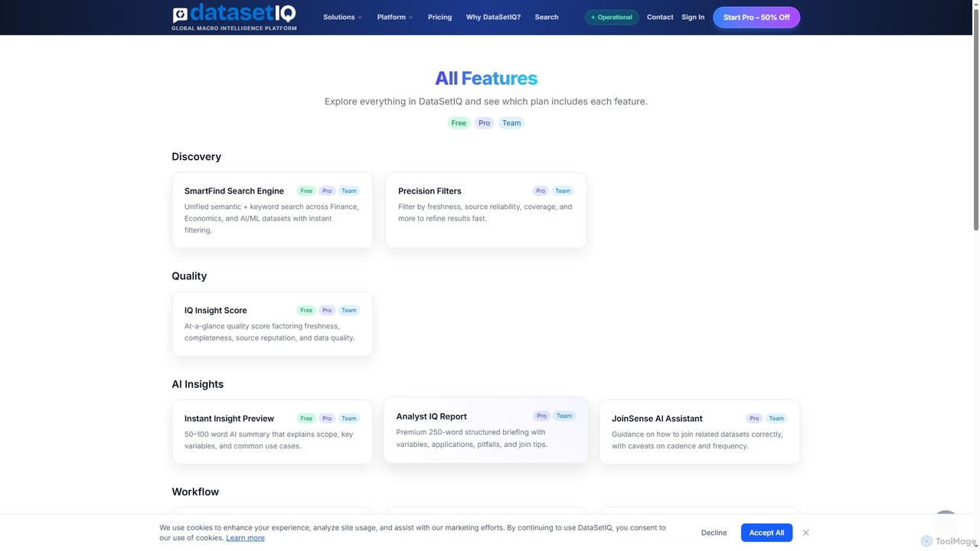Click Sign In in the header
This screenshot has height=551, width=980.
(693, 17)
